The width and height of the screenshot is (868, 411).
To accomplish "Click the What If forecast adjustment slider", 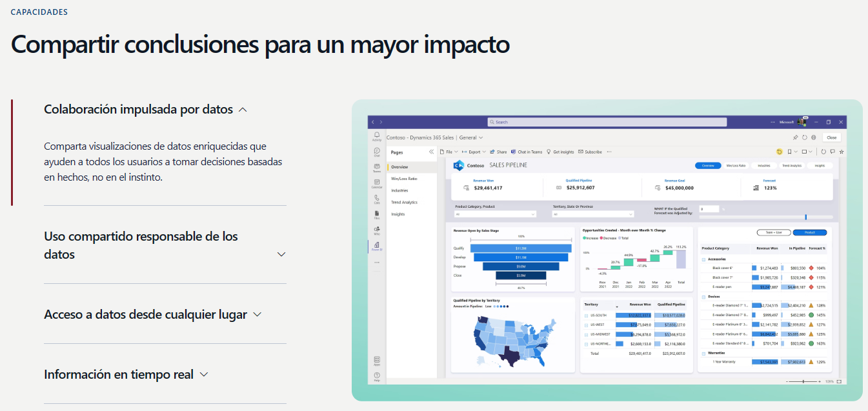I will click(x=805, y=217).
